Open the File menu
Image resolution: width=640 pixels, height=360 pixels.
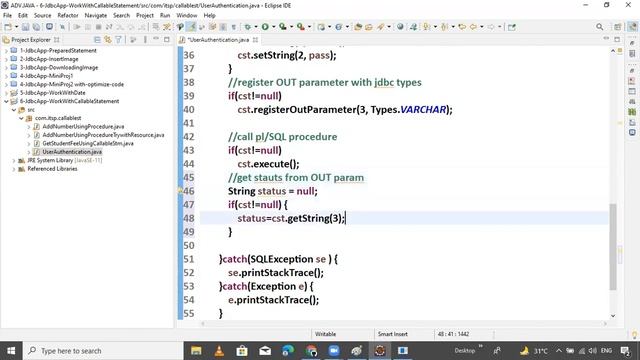click(7, 16)
